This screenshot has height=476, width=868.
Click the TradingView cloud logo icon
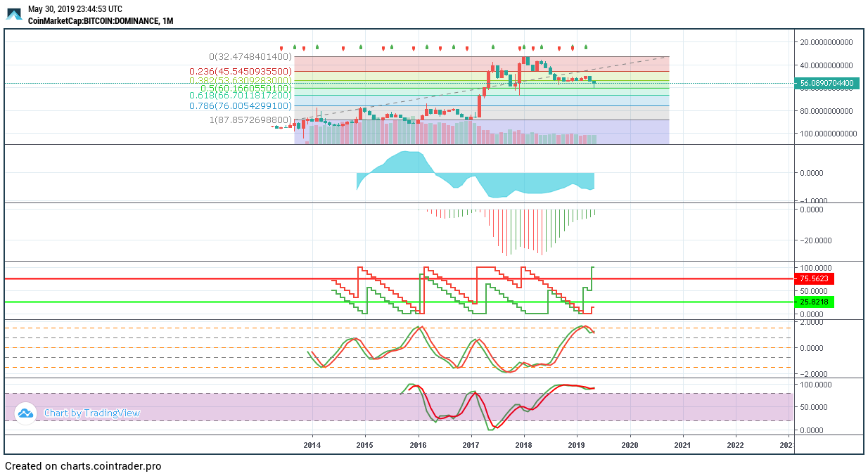point(26,413)
